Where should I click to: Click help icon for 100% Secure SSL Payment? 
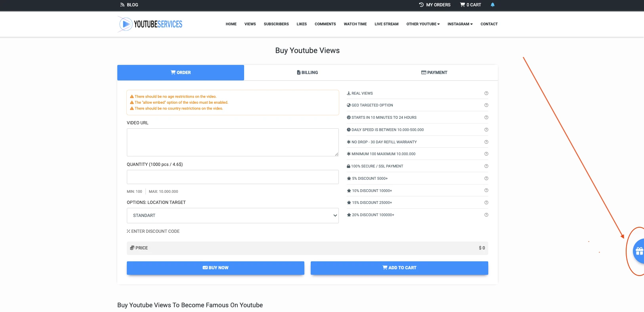(x=486, y=166)
